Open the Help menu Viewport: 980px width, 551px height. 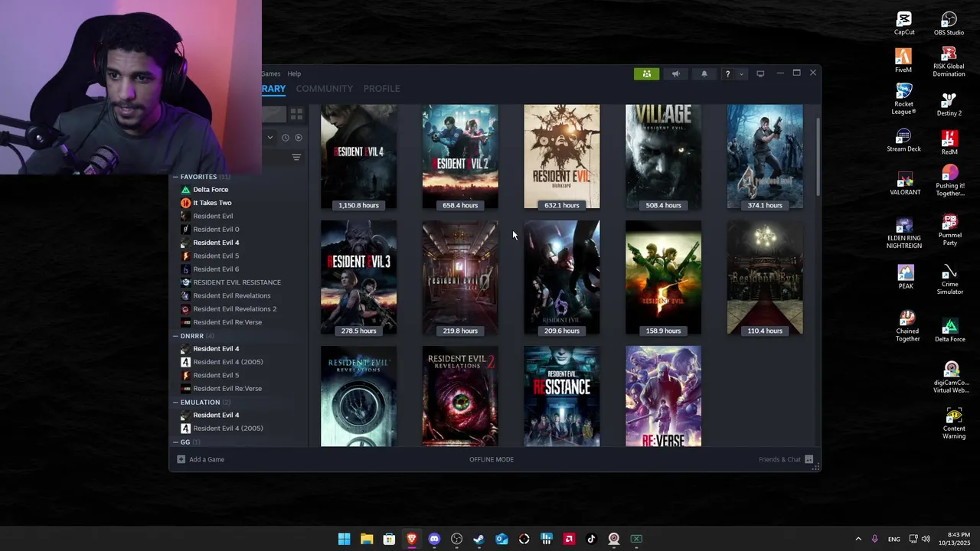click(294, 73)
